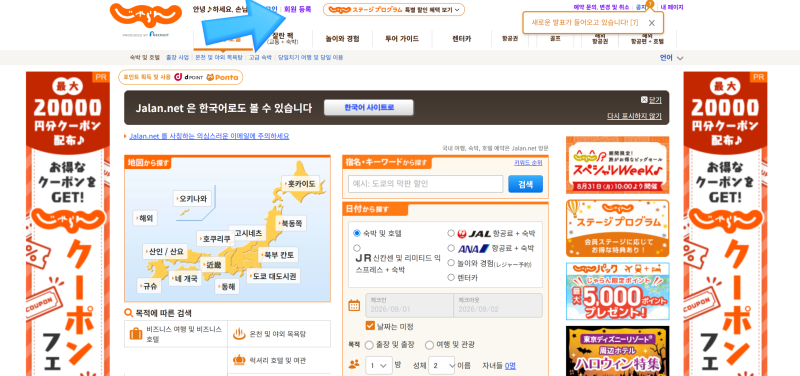Select 네 개국 region on the map
The width and height of the screenshot is (800, 376).
tap(185, 279)
